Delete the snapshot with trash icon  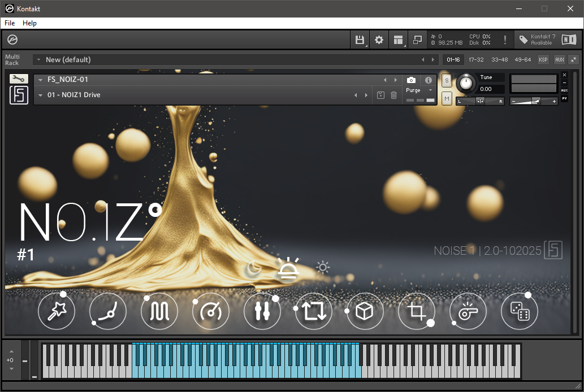coord(393,95)
